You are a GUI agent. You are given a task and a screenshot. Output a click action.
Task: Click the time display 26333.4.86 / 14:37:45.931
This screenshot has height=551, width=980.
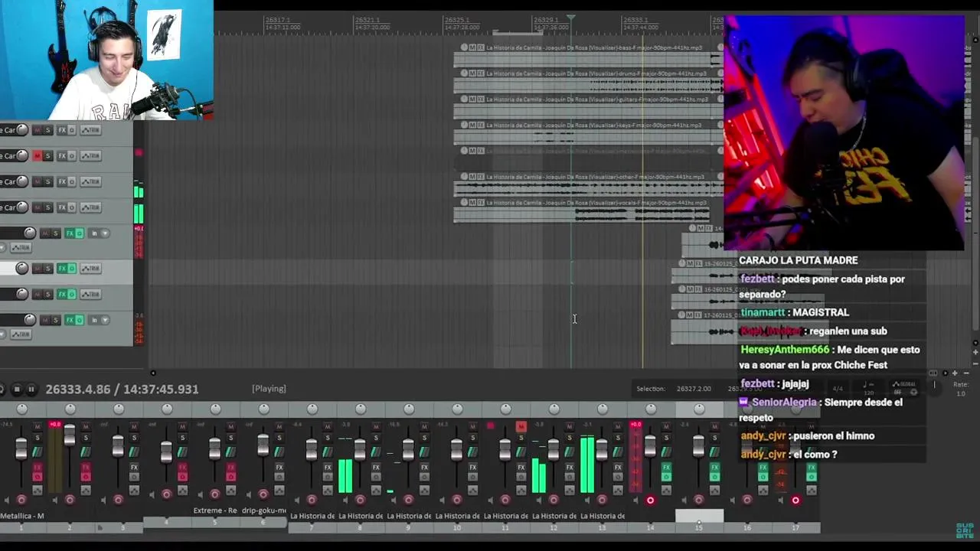[122, 389]
